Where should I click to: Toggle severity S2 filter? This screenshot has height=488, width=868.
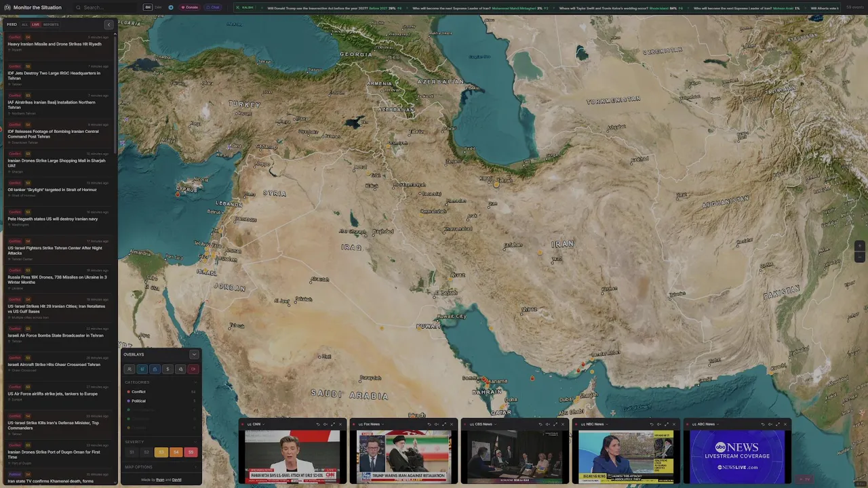[146, 452]
